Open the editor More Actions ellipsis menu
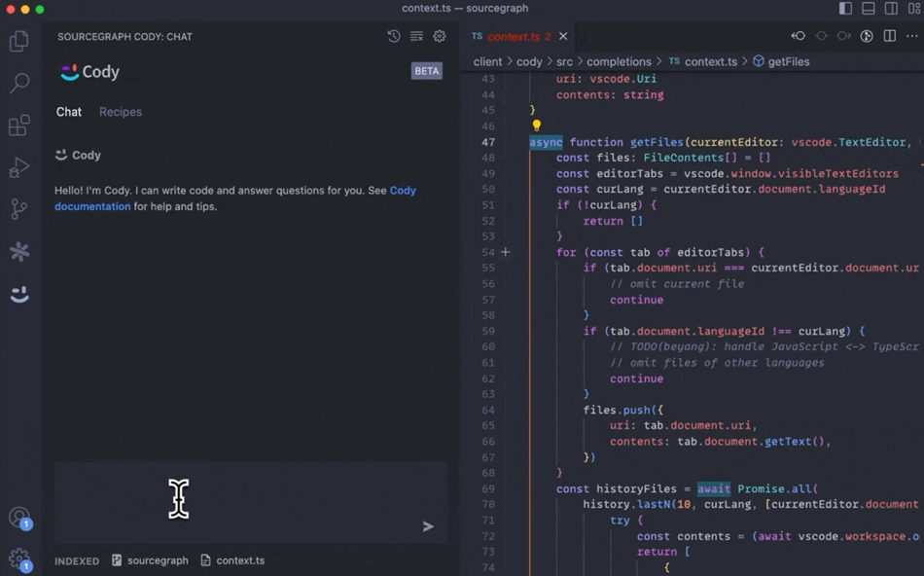This screenshot has height=576, width=924. click(911, 37)
